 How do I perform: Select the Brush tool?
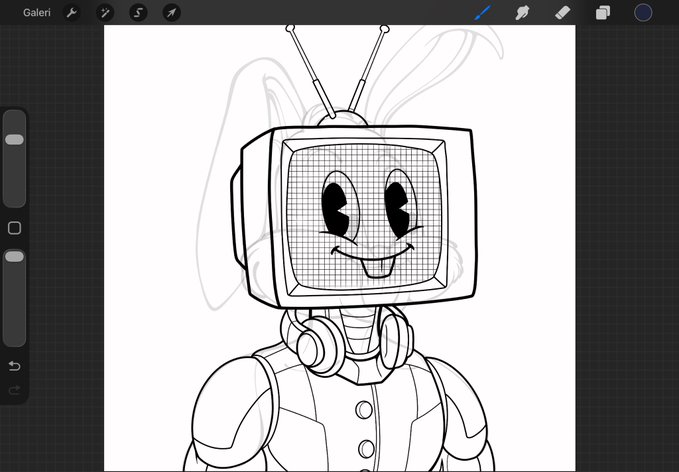tap(483, 13)
